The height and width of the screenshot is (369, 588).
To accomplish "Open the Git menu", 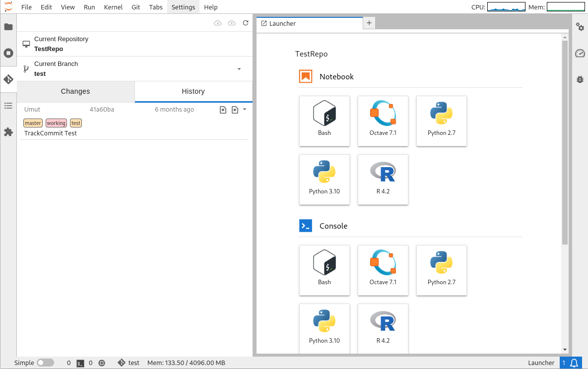I will coord(135,7).
